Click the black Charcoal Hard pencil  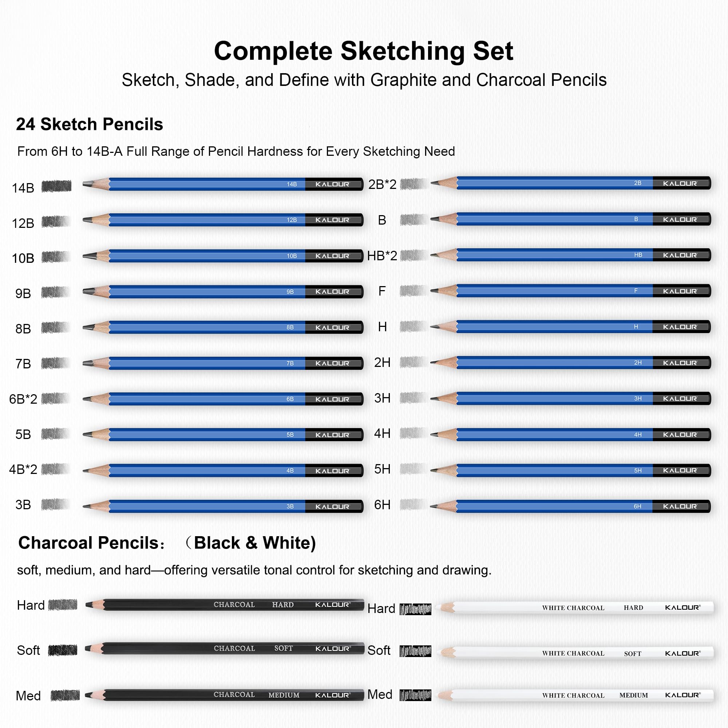pos(225,604)
